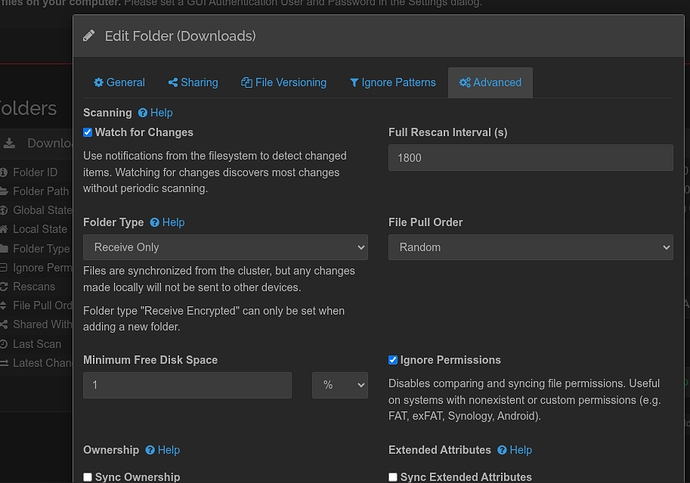Open the Folder Type dropdown
This screenshot has width=690, height=483.
click(x=225, y=247)
